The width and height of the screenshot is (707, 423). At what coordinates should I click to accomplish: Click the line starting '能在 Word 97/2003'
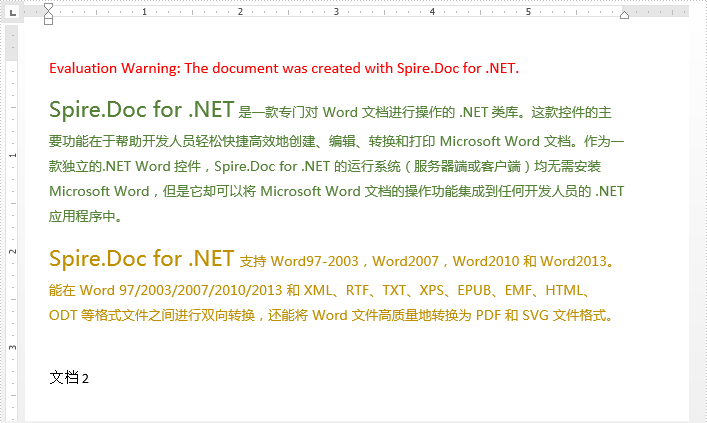[320, 290]
